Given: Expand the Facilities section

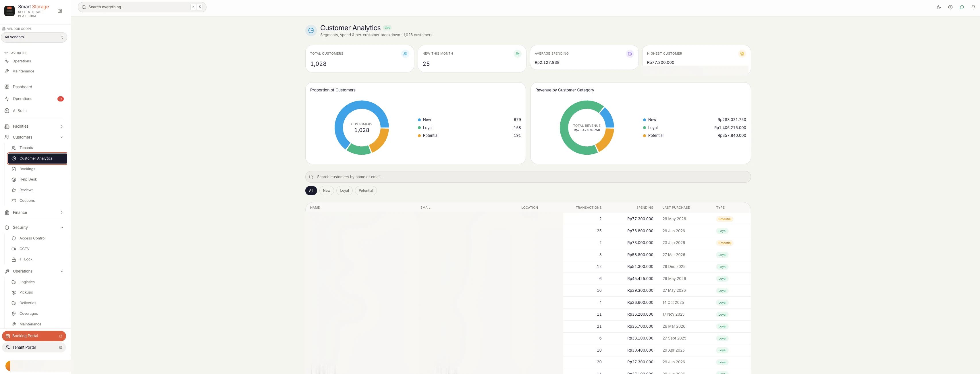Looking at the screenshot, I should click(34, 126).
